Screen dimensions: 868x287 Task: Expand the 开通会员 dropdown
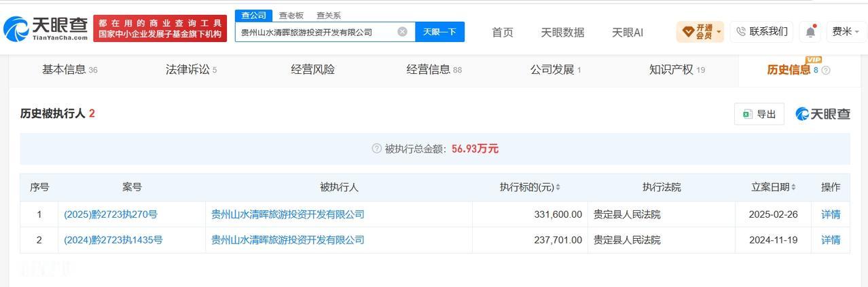[x=700, y=31]
